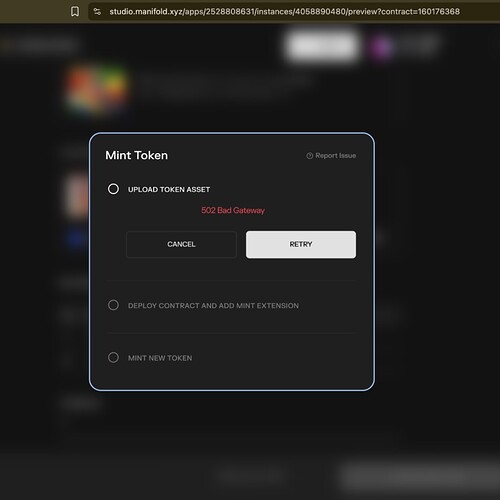Click the Mint Token dialog title
Image resolution: width=500 pixels, height=500 pixels.
[x=137, y=155]
